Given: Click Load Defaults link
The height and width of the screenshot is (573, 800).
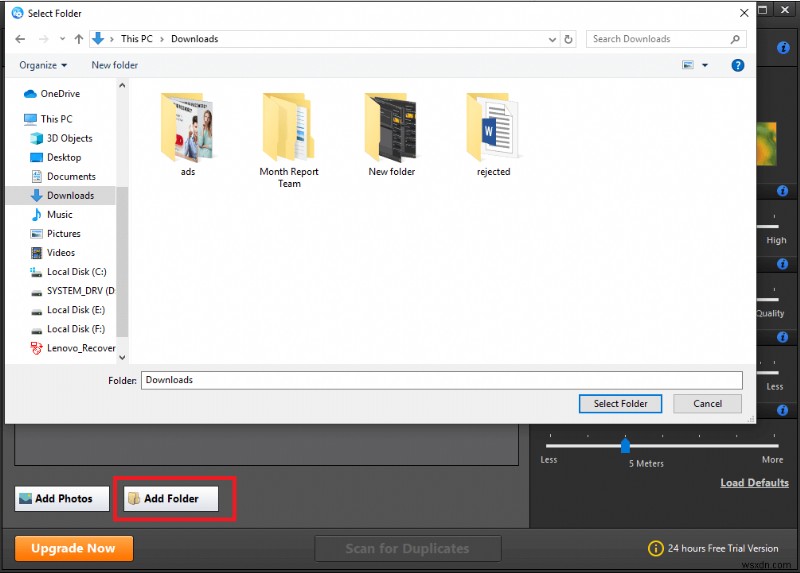Looking at the screenshot, I should point(754,483).
